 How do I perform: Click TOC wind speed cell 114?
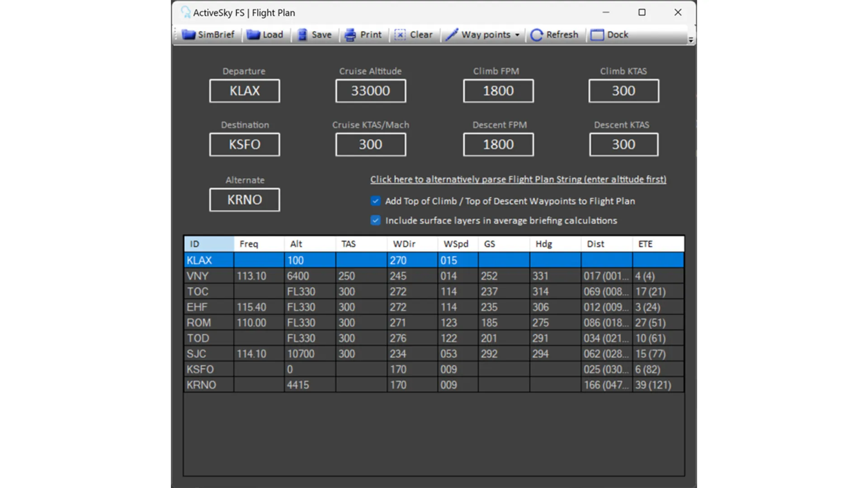458,291
